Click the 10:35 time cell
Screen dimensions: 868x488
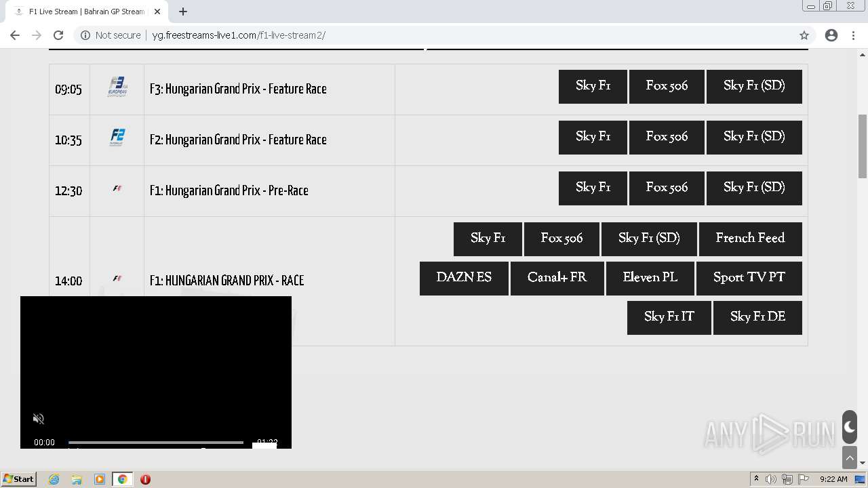(68, 140)
